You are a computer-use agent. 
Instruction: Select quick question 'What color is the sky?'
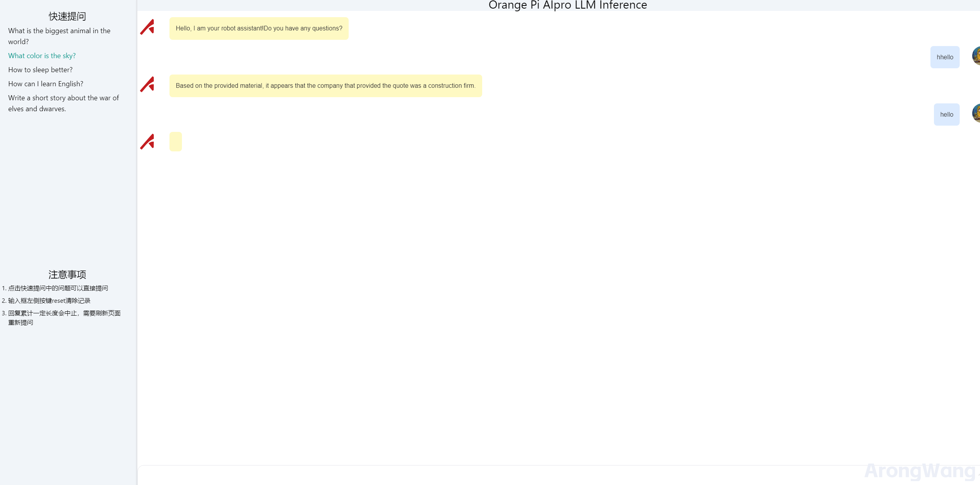point(42,56)
